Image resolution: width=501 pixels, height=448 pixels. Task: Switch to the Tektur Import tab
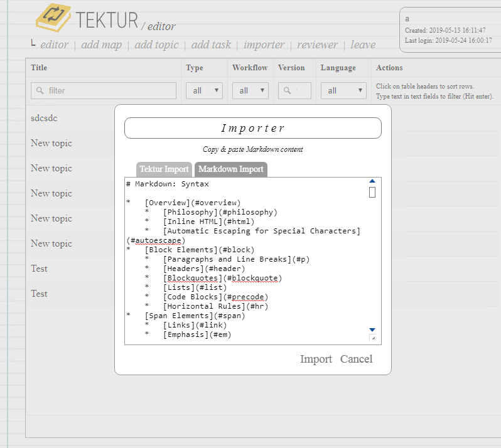[x=164, y=169]
